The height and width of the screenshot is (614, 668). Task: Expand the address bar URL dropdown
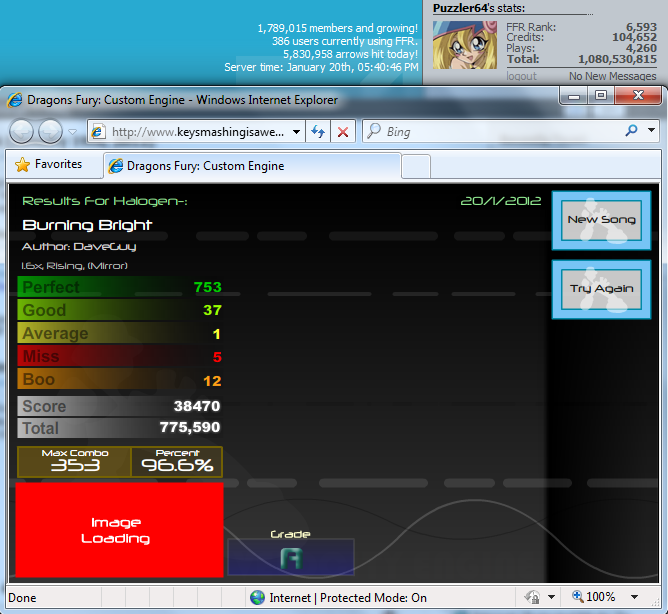pos(296,131)
